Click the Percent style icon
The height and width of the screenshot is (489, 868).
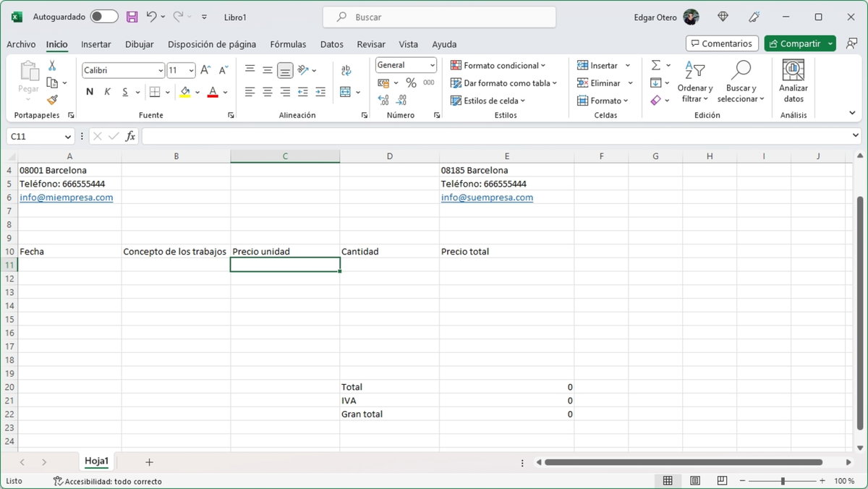point(411,83)
